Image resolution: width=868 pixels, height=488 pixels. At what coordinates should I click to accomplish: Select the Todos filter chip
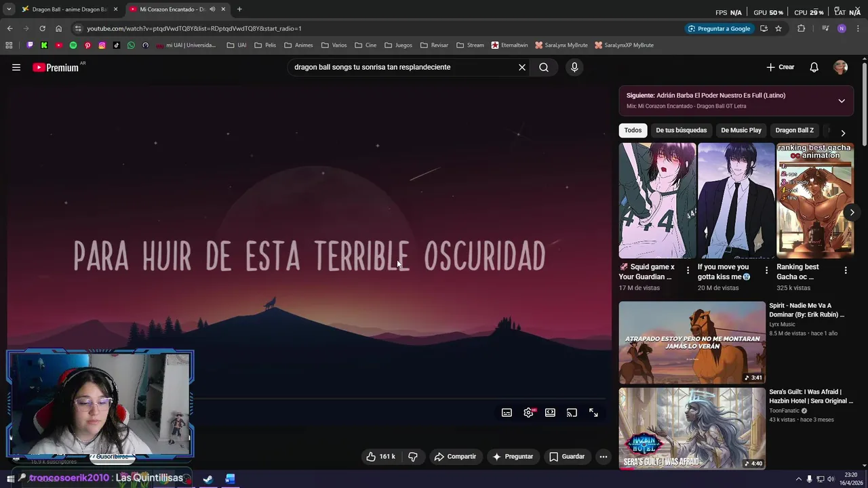click(x=633, y=130)
